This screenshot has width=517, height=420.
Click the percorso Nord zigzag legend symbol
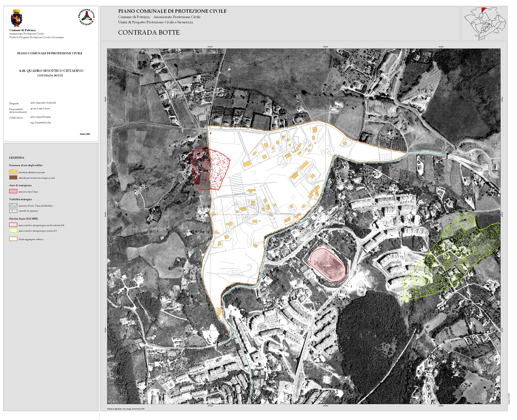click(13, 205)
